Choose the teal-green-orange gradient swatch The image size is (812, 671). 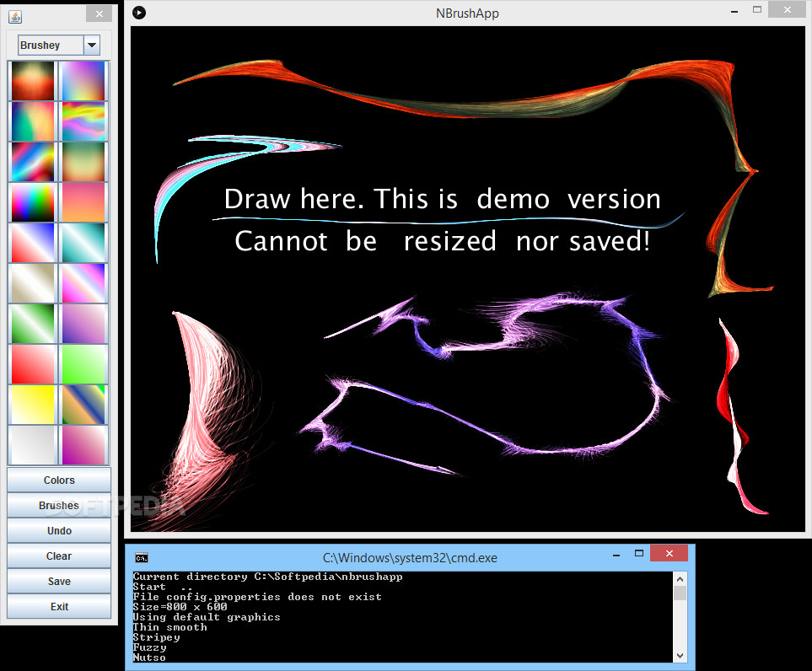(33, 121)
